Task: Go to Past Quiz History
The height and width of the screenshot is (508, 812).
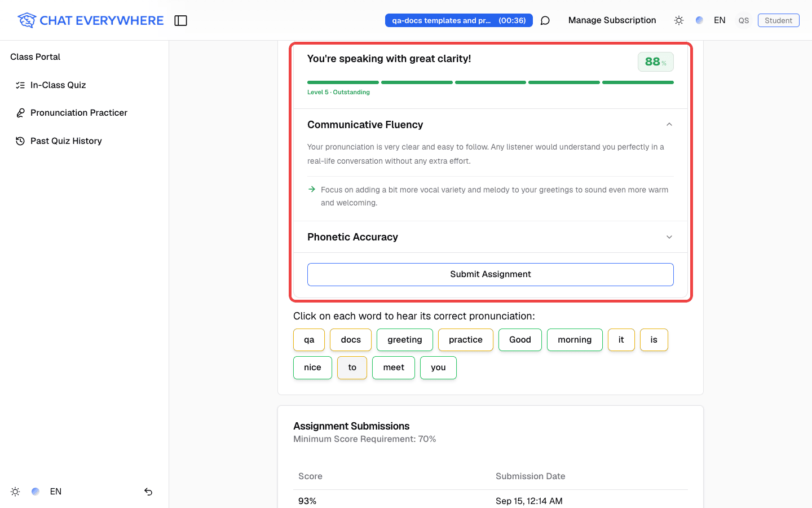Action: pos(85,141)
